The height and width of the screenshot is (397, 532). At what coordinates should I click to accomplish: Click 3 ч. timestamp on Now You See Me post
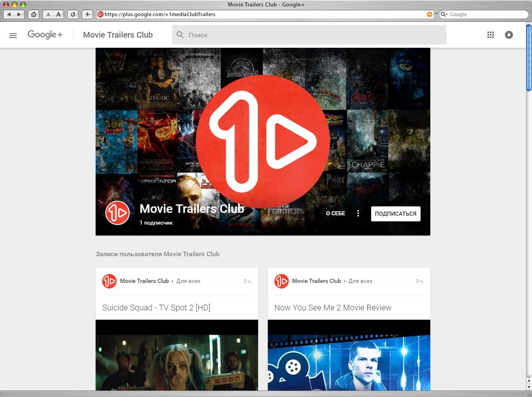click(420, 281)
